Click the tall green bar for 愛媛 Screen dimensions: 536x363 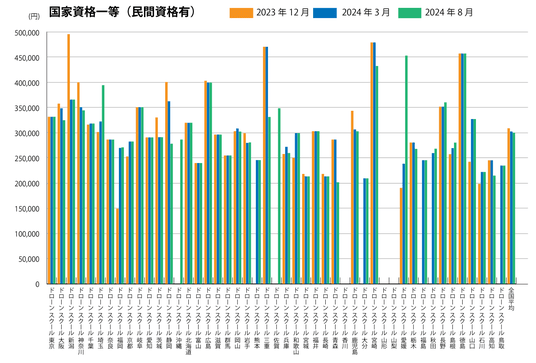tap(406, 170)
